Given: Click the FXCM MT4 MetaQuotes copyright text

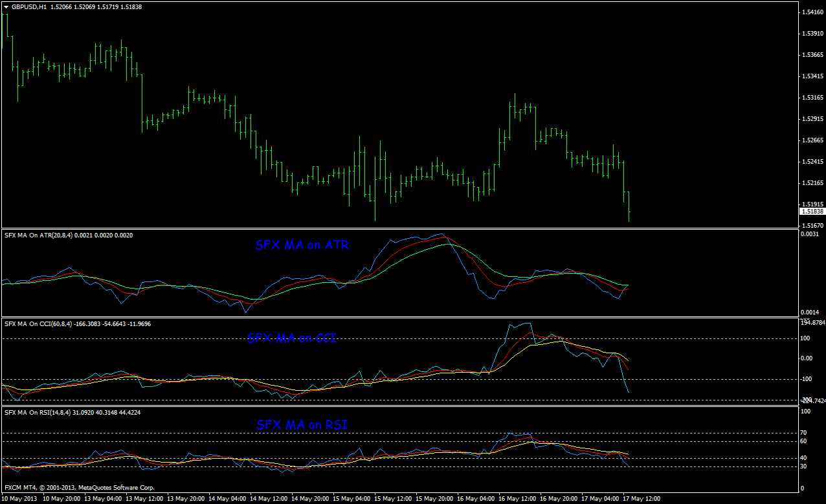Looking at the screenshot, I should [78, 487].
